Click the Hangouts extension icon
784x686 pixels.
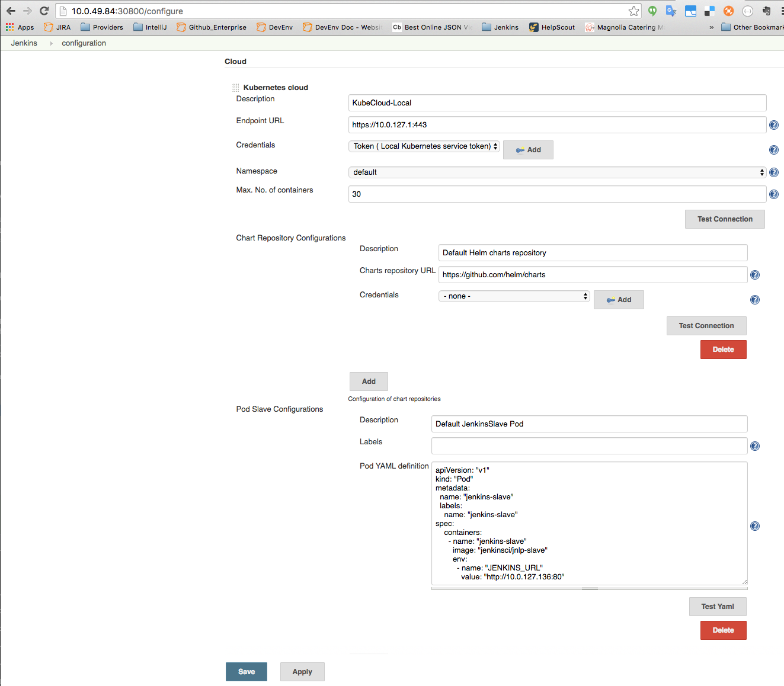[652, 11]
